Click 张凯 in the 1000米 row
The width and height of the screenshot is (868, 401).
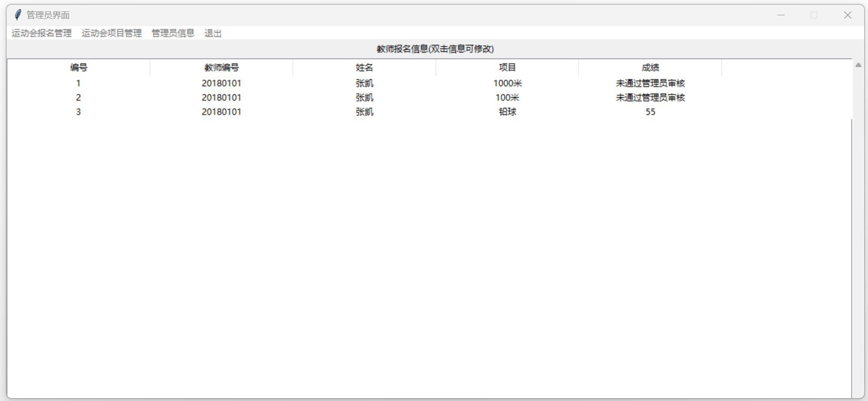coord(364,83)
